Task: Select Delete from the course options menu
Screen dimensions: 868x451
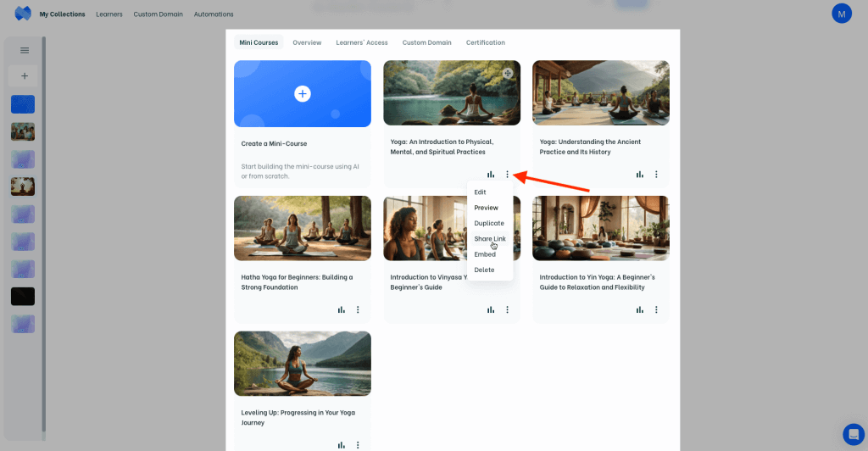Action: pyautogui.click(x=484, y=270)
